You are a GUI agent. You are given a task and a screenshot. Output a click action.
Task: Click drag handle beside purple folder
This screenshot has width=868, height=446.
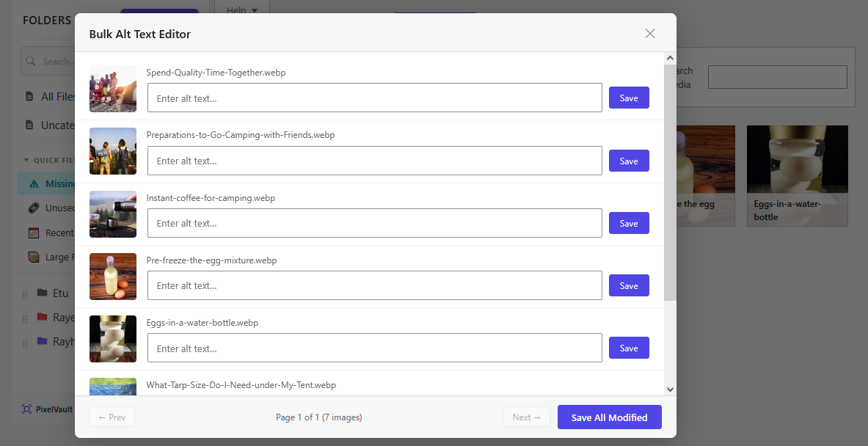(25, 343)
